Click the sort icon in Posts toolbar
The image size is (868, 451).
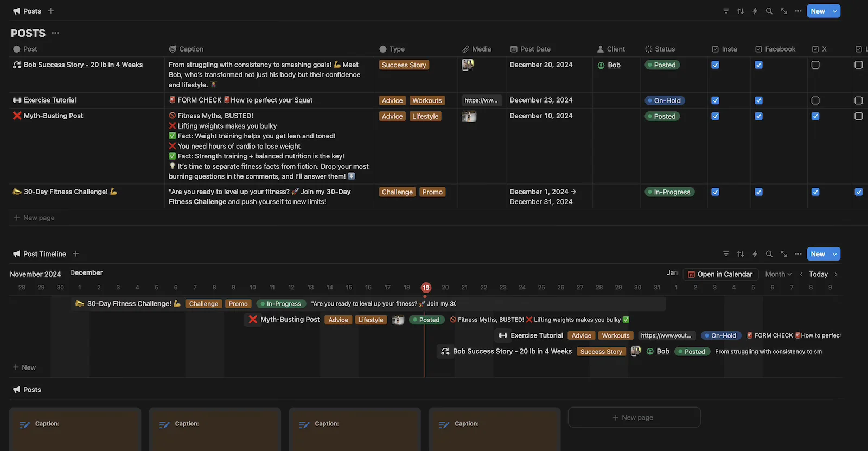(741, 11)
